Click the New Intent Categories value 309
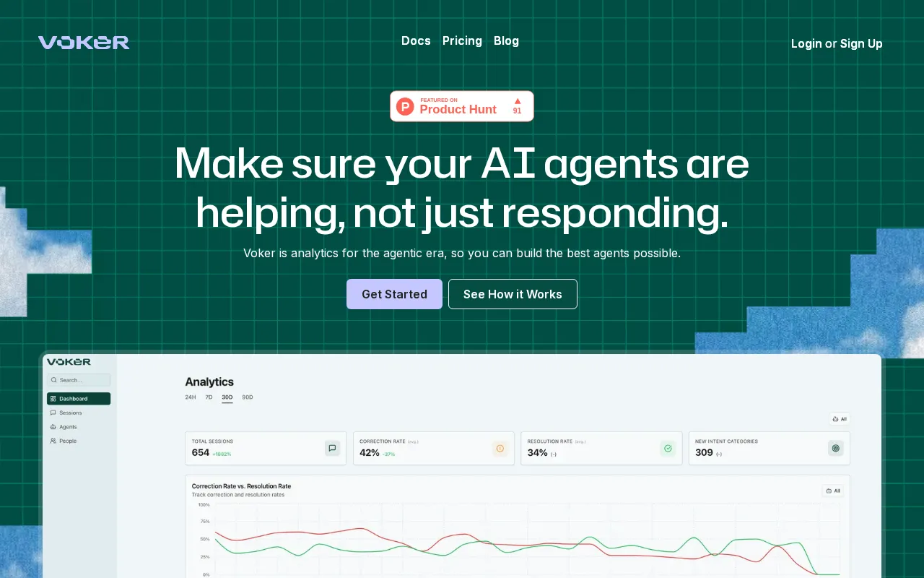The image size is (924, 578). (x=704, y=453)
